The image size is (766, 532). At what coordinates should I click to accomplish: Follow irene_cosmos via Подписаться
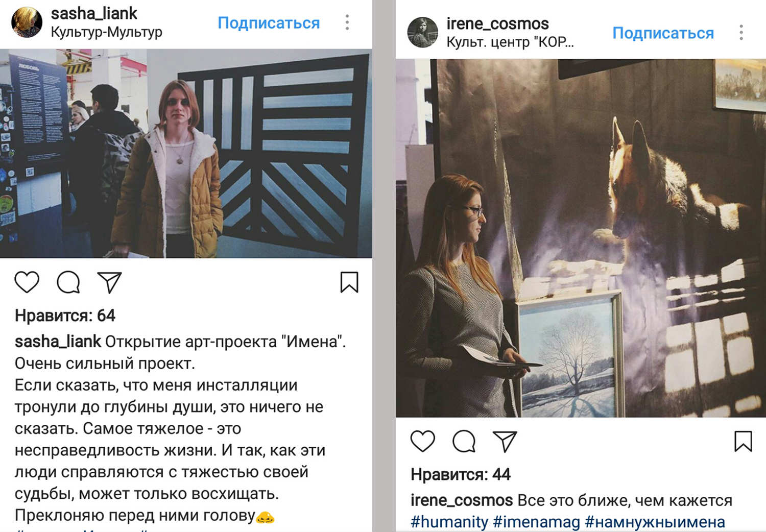663,33
